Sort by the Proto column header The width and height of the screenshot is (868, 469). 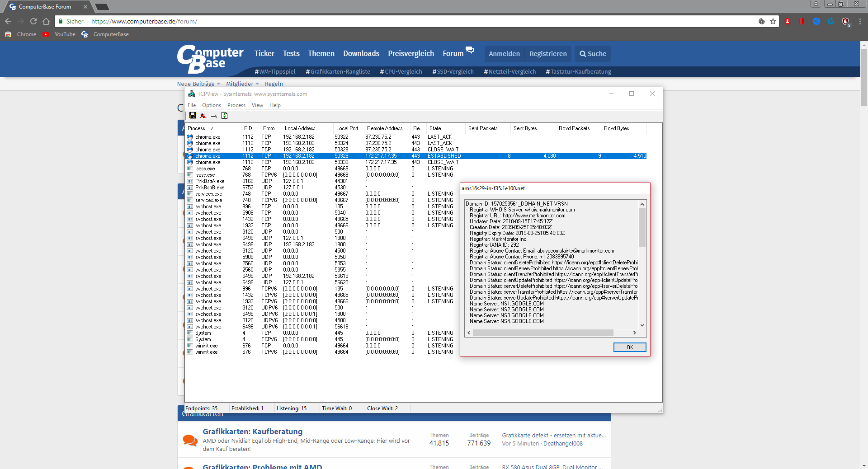pos(271,128)
